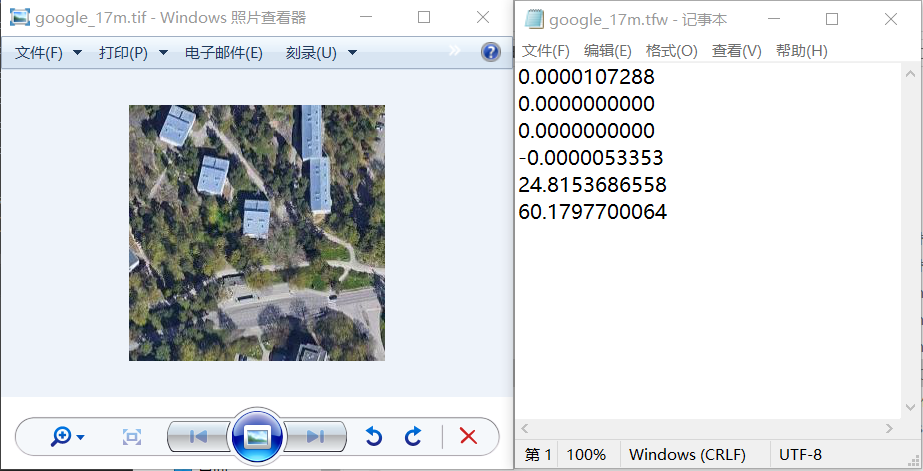Image resolution: width=923 pixels, height=471 pixels.
Task: Click Notepad horizontal scrollbar right arrow
Action: pyautogui.click(x=890, y=428)
